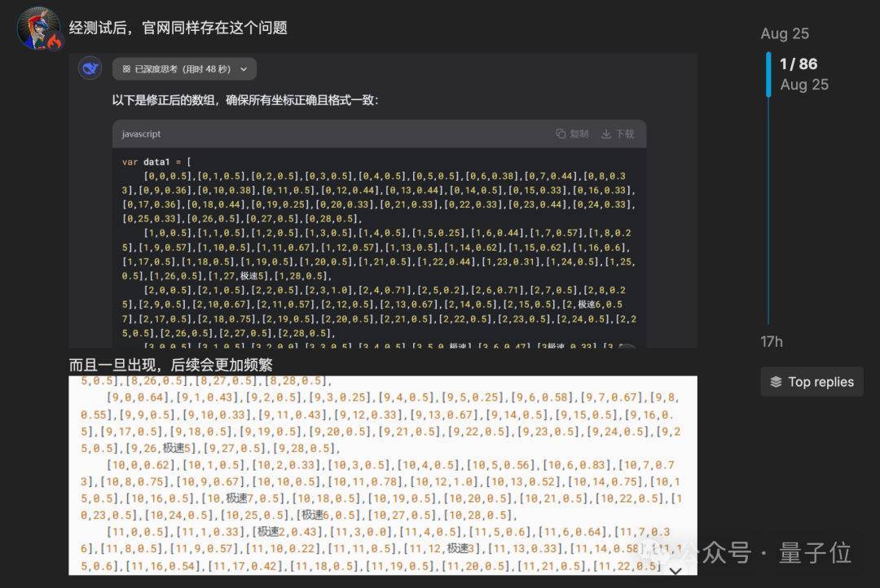Click the faulty entry [11,12,极速3]
The image size is (880, 588).
point(442,548)
